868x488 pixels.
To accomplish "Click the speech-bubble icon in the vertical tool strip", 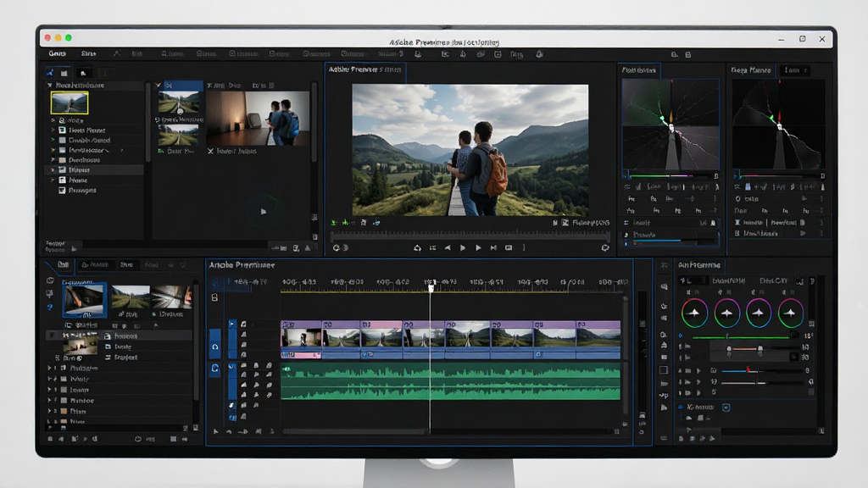I will coord(664,286).
